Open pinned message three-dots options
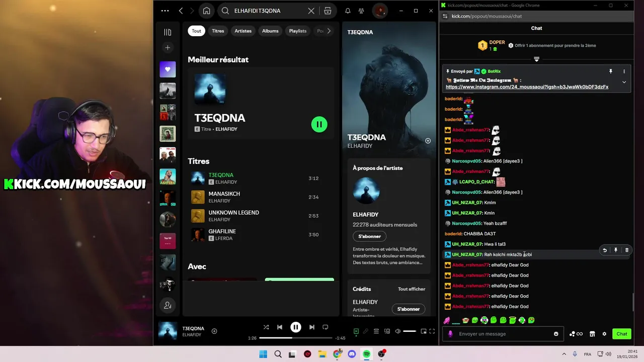 click(x=624, y=71)
